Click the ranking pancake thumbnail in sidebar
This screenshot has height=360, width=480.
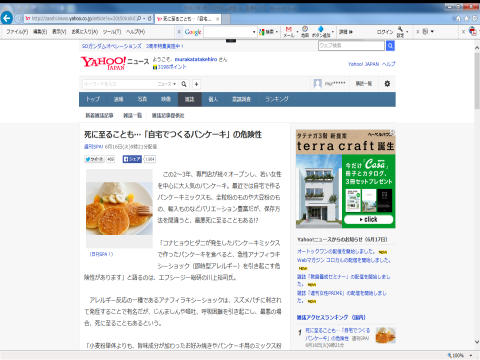point(385,335)
